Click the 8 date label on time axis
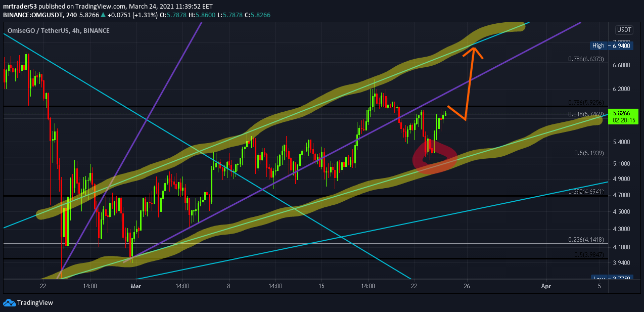This screenshot has width=644, height=312. tap(228, 286)
